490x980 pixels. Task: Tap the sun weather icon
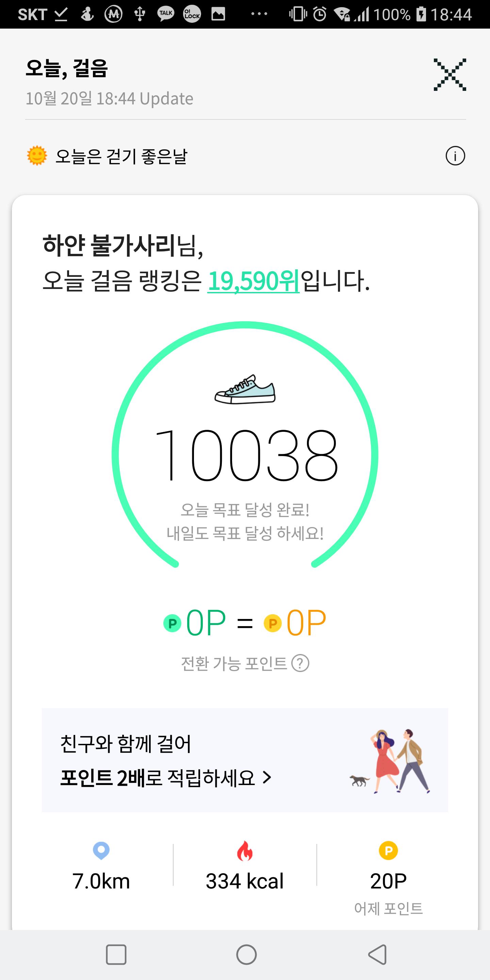coord(37,156)
